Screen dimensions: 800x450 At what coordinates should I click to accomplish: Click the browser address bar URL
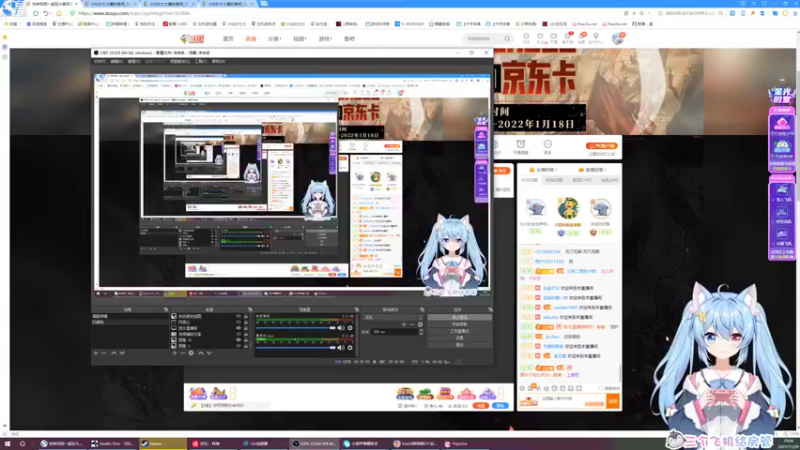tap(134, 13)
